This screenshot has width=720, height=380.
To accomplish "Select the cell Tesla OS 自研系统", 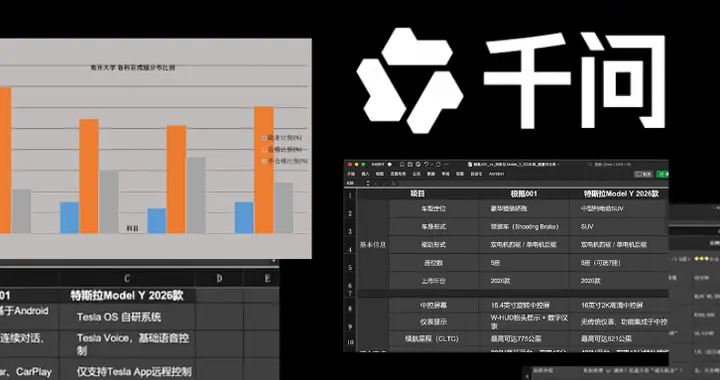I will point(127,317).
